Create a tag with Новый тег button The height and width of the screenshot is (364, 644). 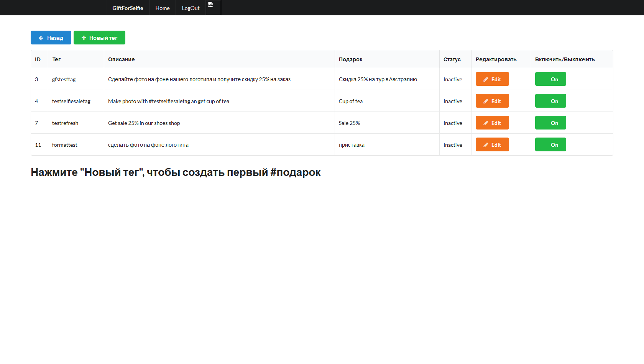99,38
